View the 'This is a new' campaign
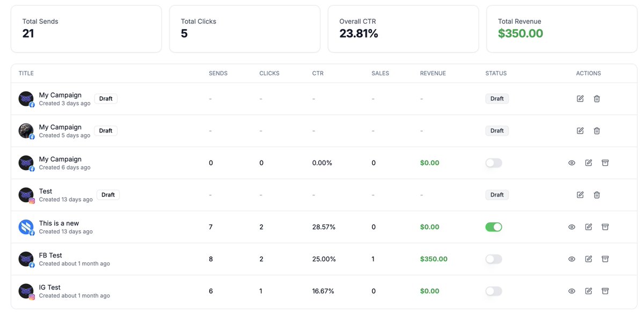 click(x=572, y=227)
